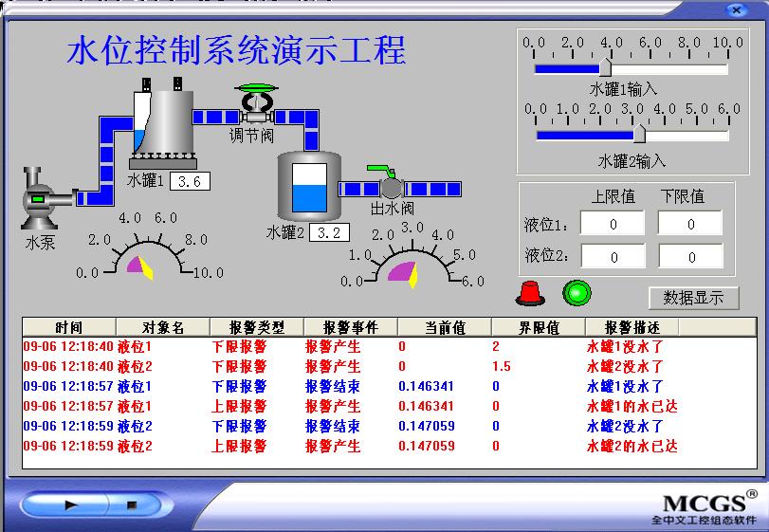This screenshot has height=532, width=769.
Task: Select the 液位1 upper limit (上限值) field
Action: pyautogui.click(x=613, y=225)
